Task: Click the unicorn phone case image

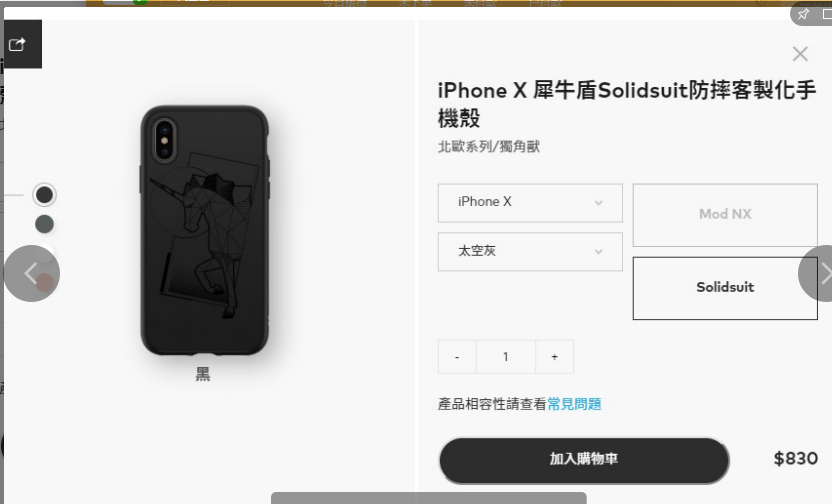Action: click(x=204, y=231)
